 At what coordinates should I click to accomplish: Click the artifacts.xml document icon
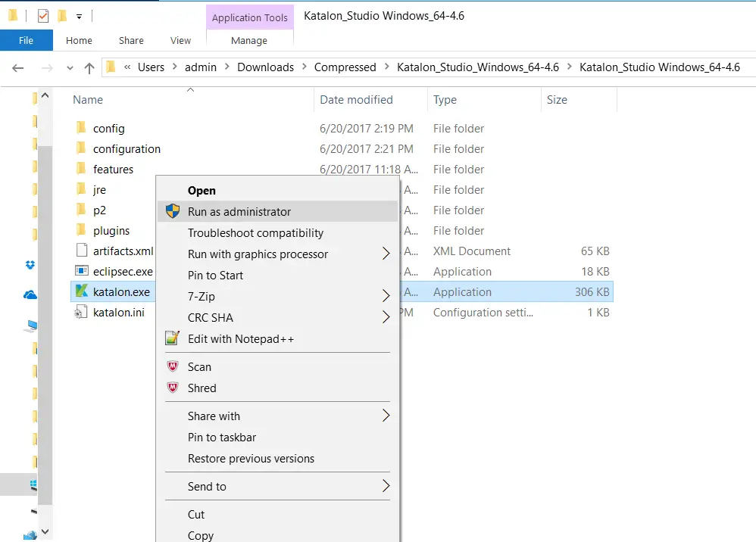[82, 251]
